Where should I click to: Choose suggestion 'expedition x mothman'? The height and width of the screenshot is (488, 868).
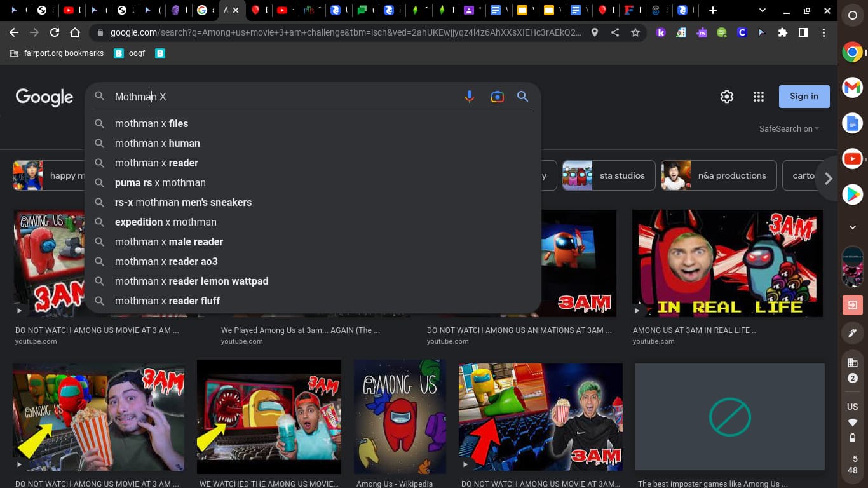313,222
